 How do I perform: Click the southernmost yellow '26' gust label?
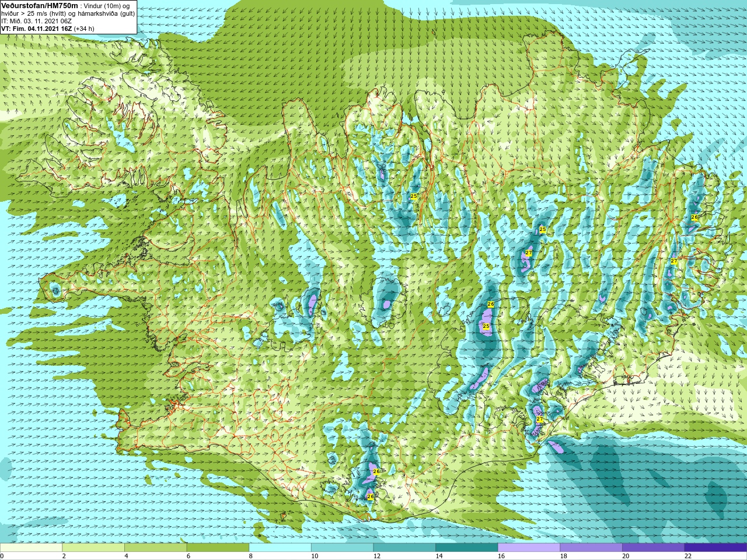[x=370, y=496]
